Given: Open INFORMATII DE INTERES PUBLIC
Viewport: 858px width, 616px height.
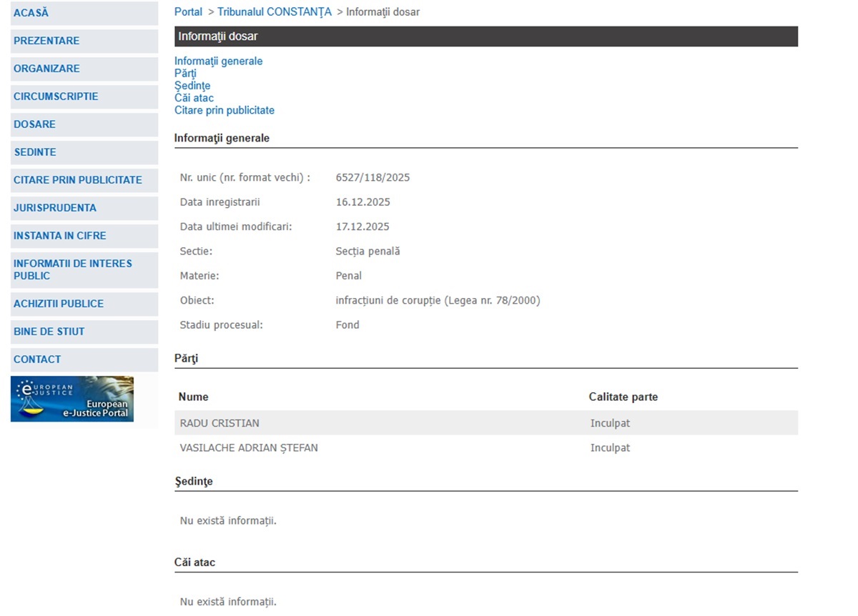Looking at the screenshot, I should click(x=84, y=270).
